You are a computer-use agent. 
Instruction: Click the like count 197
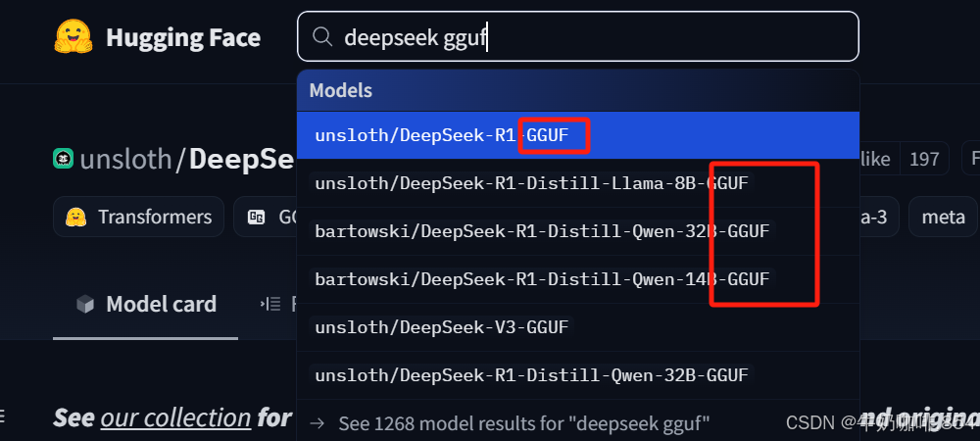point(924,159)
